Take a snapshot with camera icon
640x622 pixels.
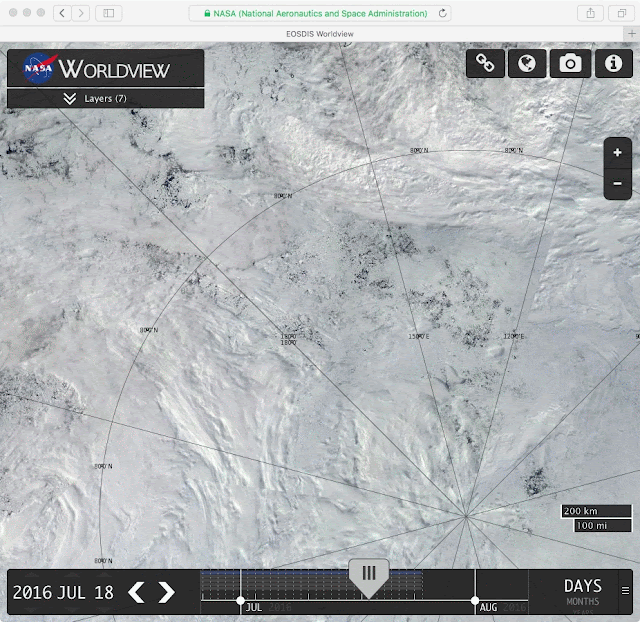coord(570,64)
